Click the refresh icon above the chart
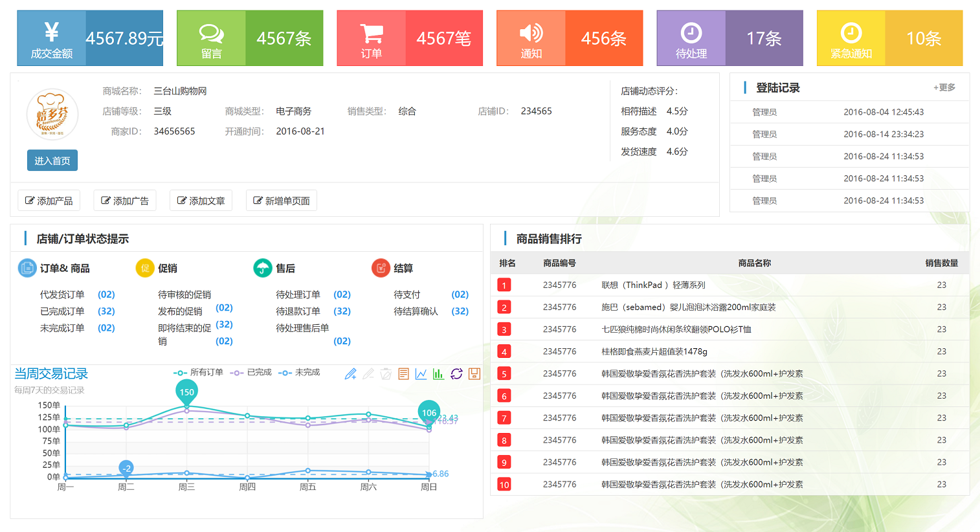The image size is (980, 532). pyautogui.click(x=456, y=373)
